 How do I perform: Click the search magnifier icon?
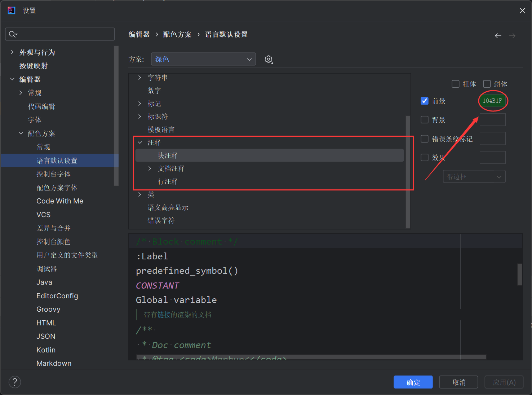pos(13,34)
